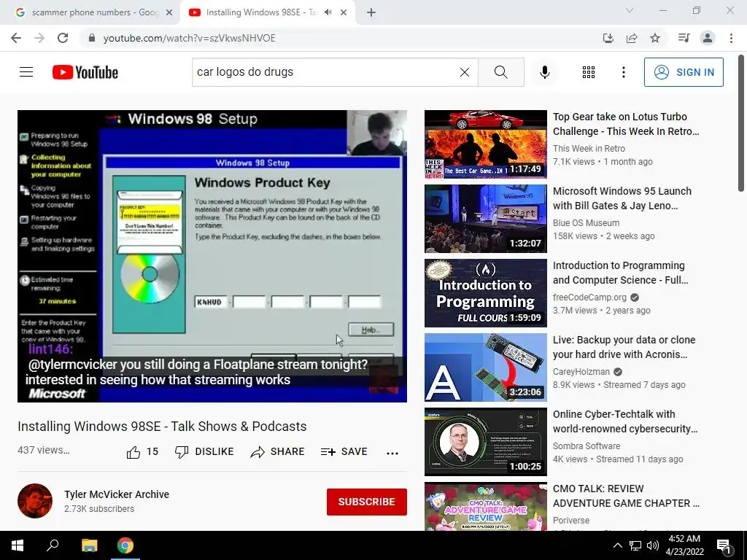This screenshot has width=747, height=560.
Task: Install app icon in address bar
Action: [x=608, y=38]
